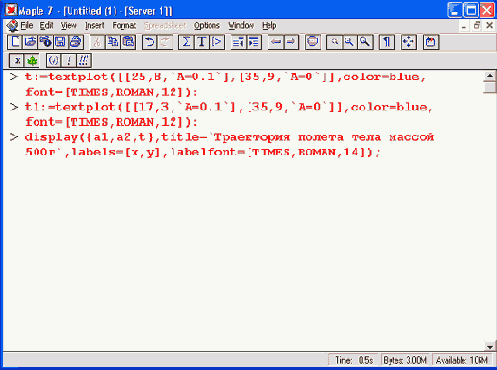The width and height of the screenshot is (497, 370).
Task: Click the New worksheet icon
Action: tap(15, 42)
